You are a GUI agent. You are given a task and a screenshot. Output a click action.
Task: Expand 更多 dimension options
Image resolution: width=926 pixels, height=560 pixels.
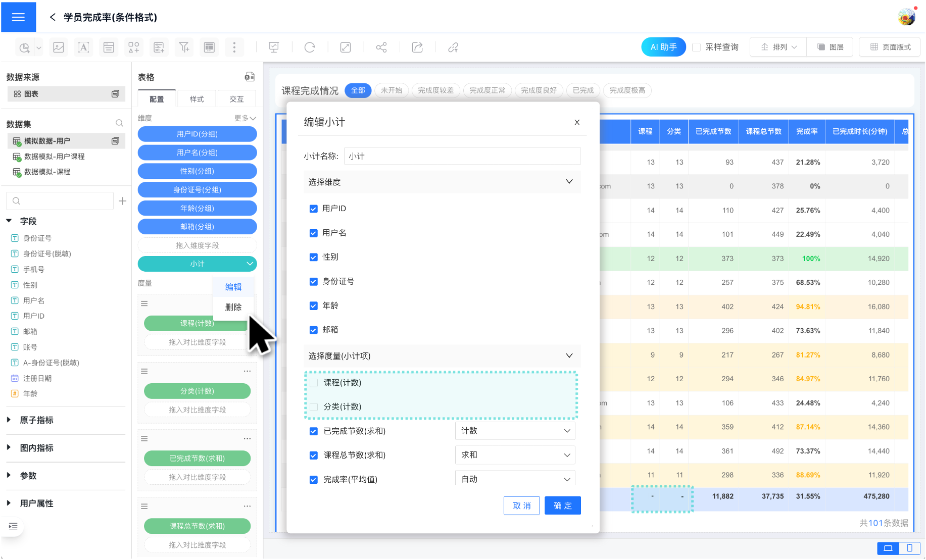[245, 118]
